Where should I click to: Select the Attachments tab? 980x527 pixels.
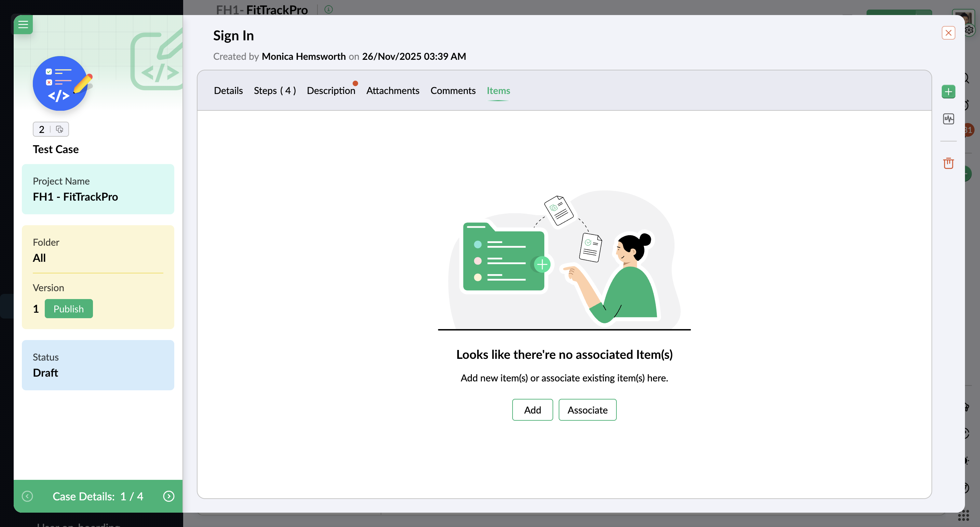click(x=393, y=91)
